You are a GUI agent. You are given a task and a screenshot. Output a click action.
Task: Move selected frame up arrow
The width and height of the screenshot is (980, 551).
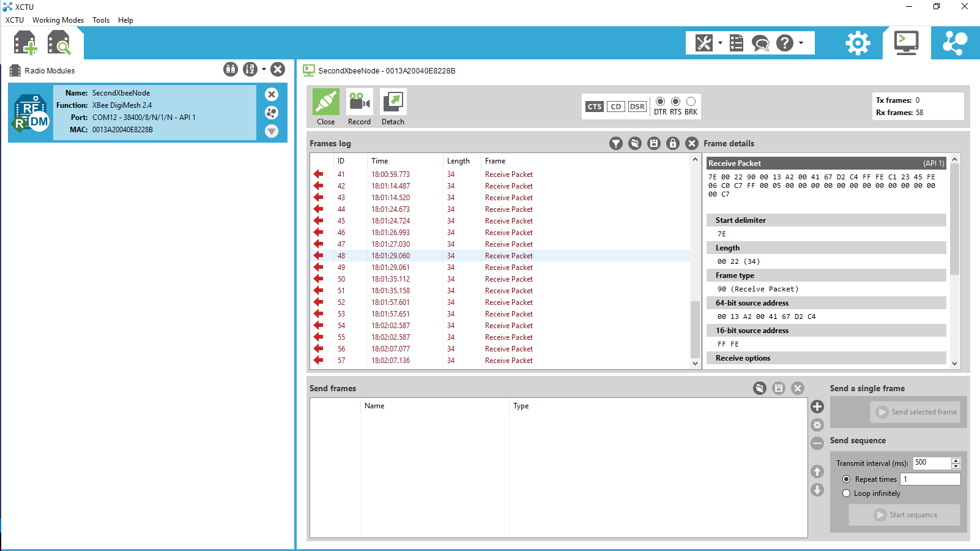(x=817, y=471)
